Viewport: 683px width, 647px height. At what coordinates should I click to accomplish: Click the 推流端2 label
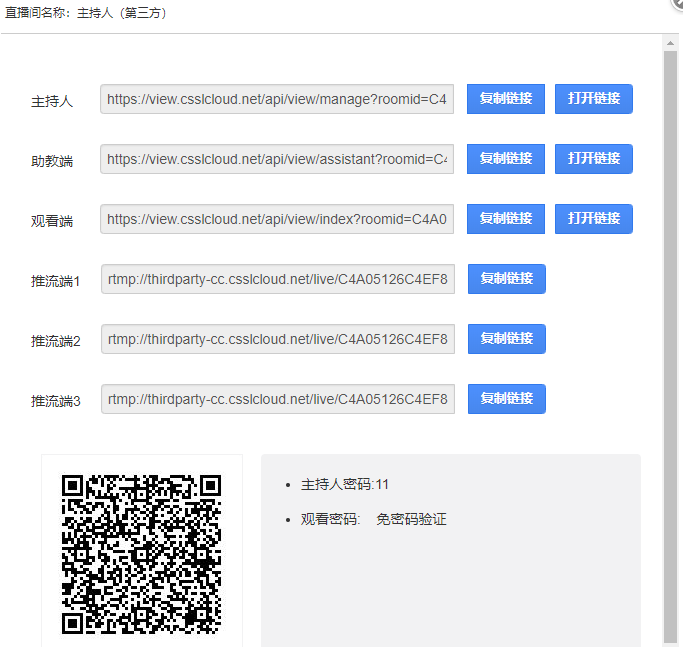(x=55, y=341)
